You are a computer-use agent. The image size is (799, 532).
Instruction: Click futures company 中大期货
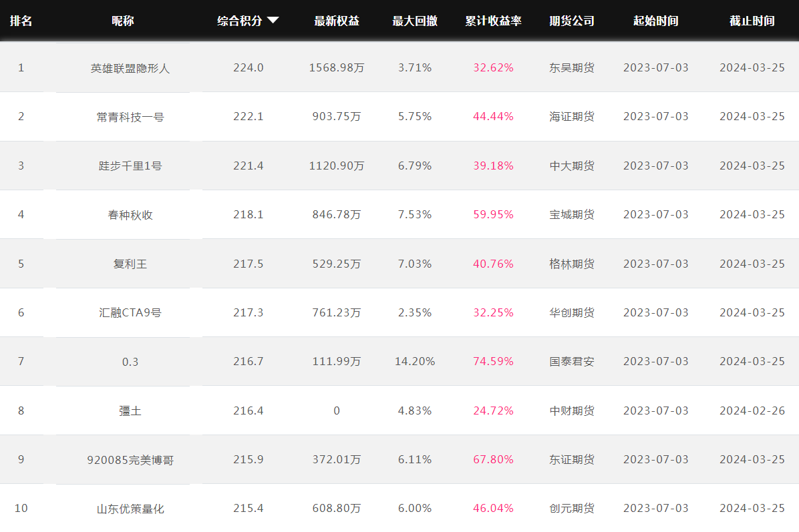pyautogui.click(x=572, y=166)
